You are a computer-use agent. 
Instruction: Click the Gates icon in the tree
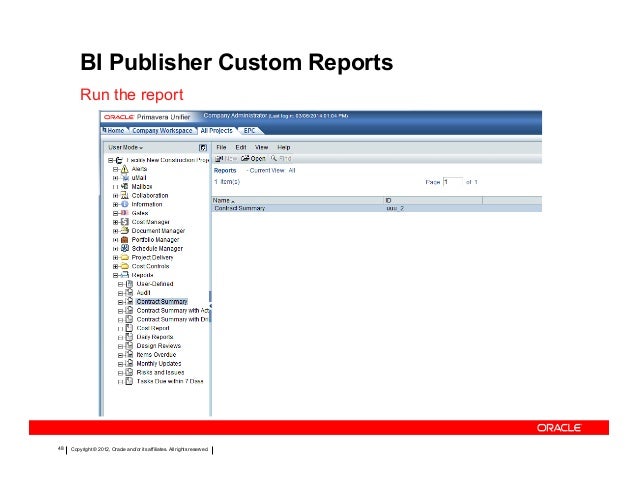(x=125, y=213)
